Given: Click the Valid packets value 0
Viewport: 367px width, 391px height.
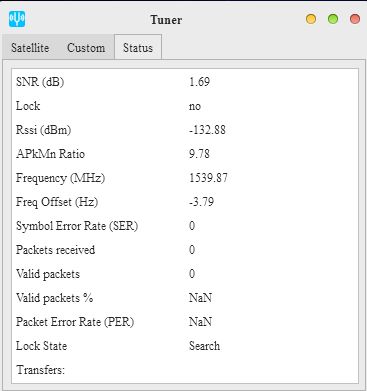Looking at the screenshot, I should click(192, 274).
